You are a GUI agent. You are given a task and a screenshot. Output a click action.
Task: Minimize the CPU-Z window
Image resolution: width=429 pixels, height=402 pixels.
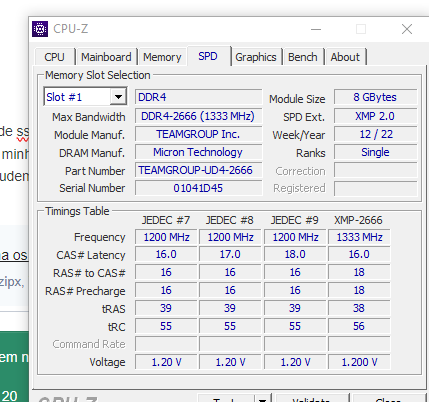point(316,29)
